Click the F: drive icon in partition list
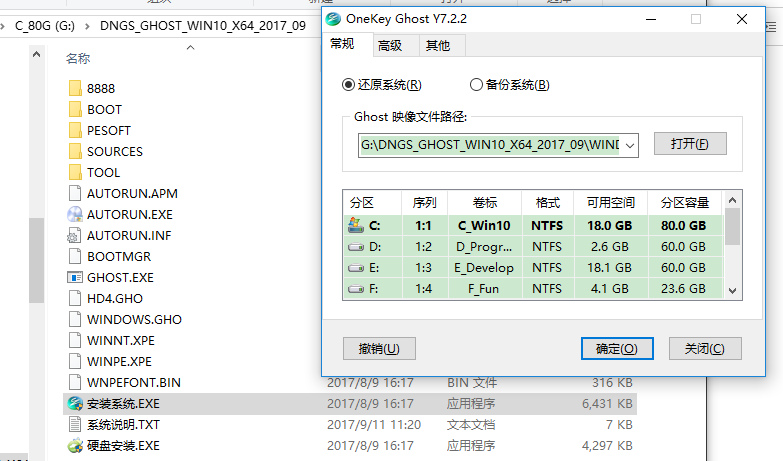This screenshot has width=783, height=461. pyautogui.click(x=356, y=289)
